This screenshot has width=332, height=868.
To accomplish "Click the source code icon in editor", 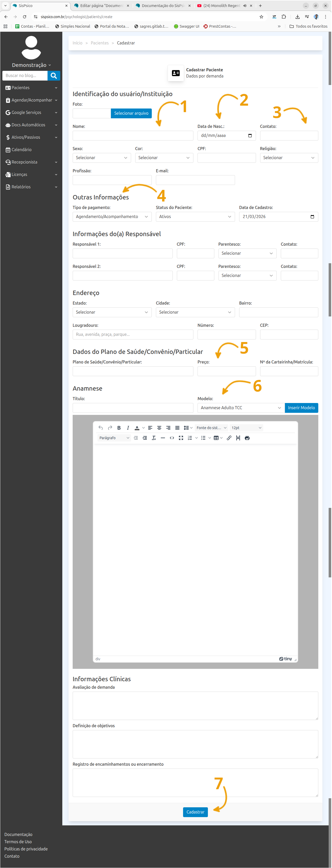I will [172, 438].
